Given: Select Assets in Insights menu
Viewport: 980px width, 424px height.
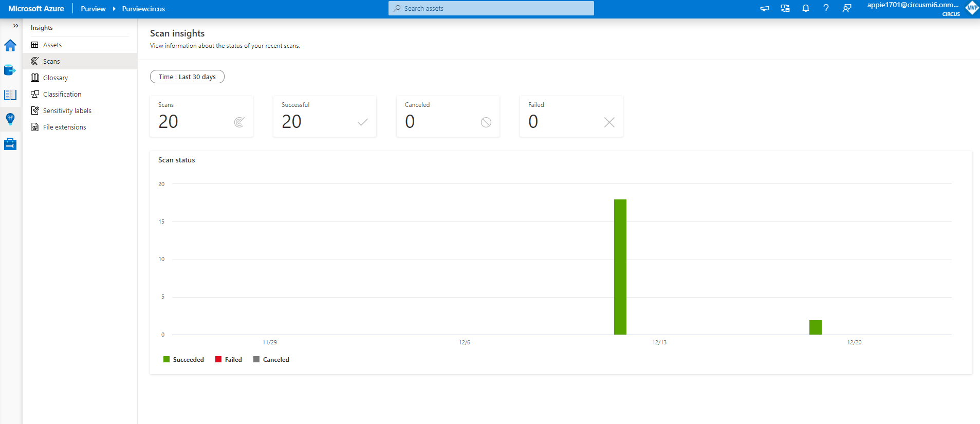Looking at the screenshot, I should pyautogui.click(x=52, y=45).
